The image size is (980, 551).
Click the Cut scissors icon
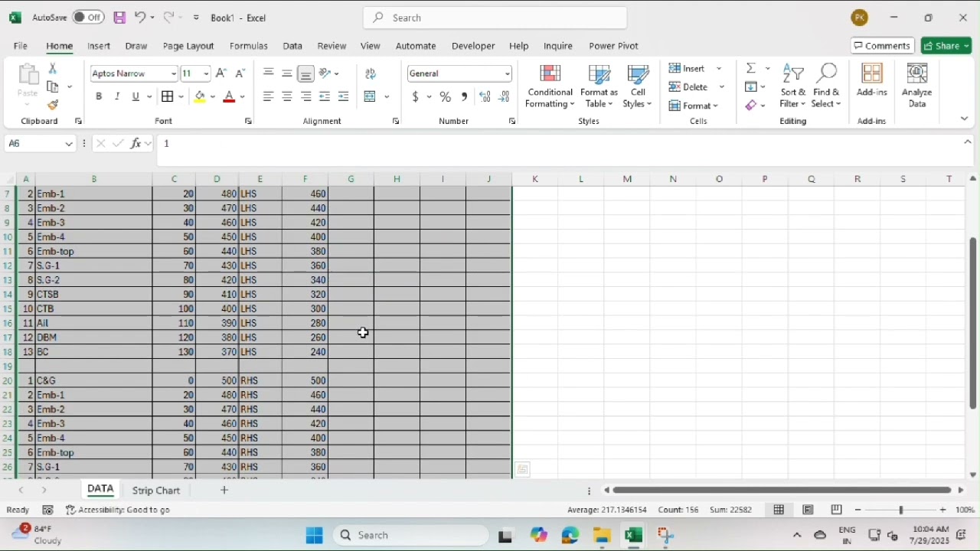coord(53,69)
